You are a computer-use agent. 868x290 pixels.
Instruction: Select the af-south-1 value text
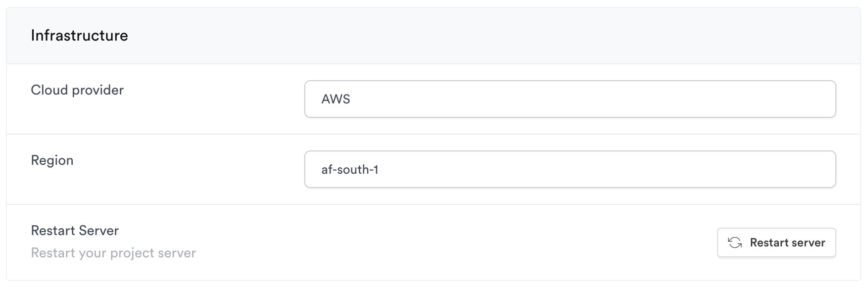tap(350, 169)
